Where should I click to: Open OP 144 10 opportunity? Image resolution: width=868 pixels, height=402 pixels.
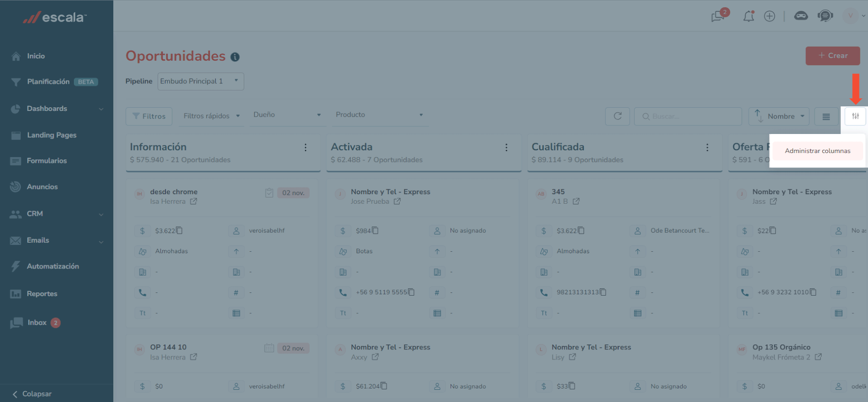click(x=168, y=347)
